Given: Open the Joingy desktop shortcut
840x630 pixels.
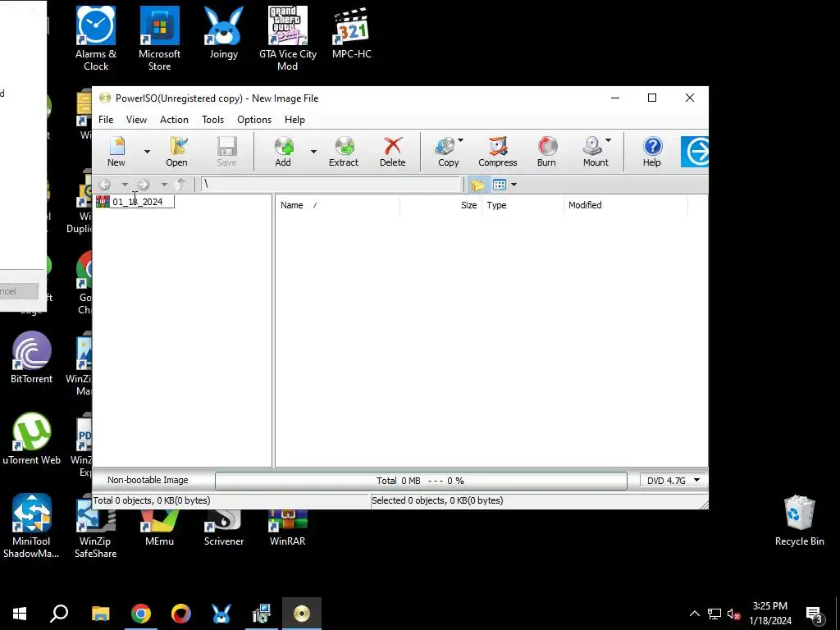Looking at the screenshot, I should (x=223, y=33).
